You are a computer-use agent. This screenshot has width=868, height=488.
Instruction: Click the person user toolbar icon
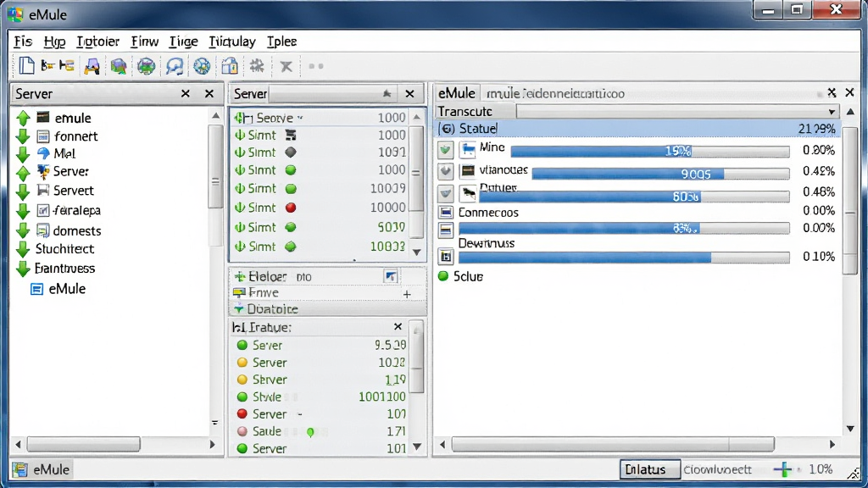point(92,66)
